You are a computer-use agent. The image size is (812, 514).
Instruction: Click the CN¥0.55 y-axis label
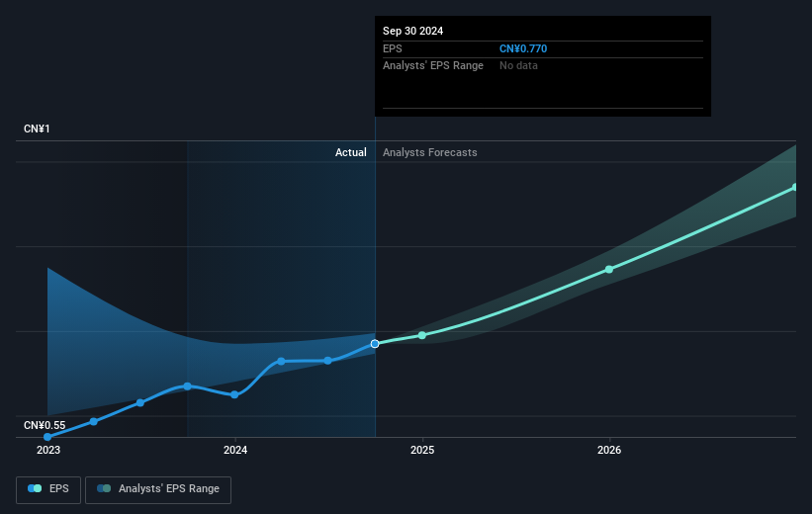45,425
